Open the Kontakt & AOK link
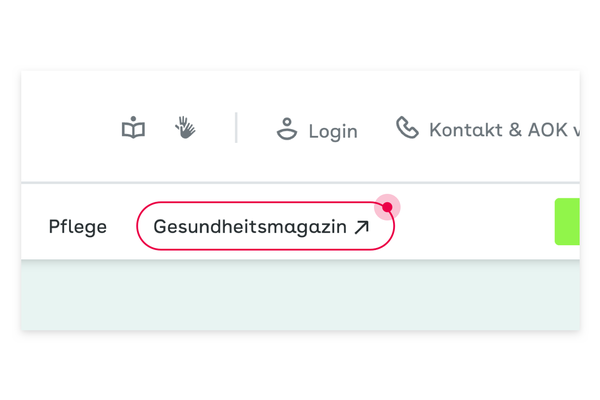Screen dimensions: 600x400 [504, 130]
